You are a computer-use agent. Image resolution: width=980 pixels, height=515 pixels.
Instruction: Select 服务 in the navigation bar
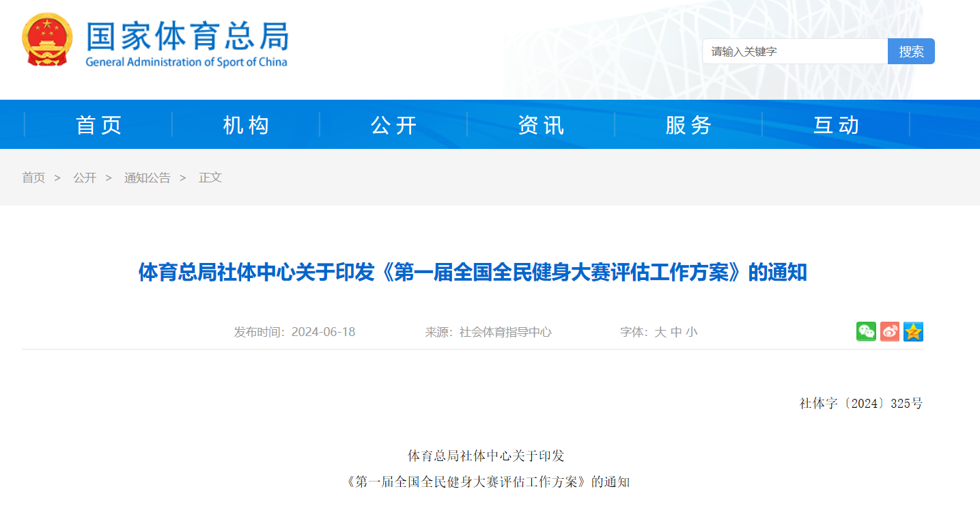coord(688,125)
